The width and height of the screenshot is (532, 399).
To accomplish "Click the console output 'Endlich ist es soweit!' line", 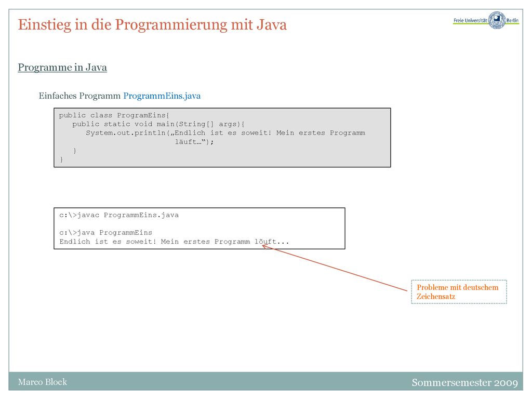I will click(x=174, y=242).
